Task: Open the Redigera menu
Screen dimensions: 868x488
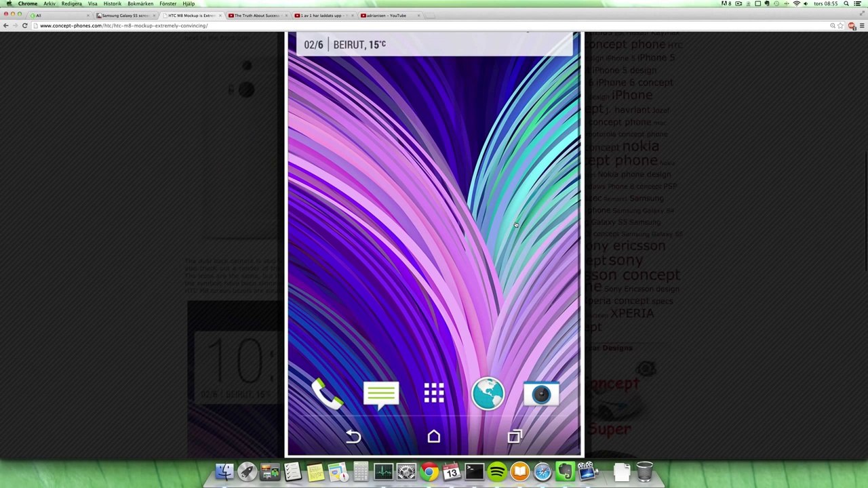Action: (71, 3)
